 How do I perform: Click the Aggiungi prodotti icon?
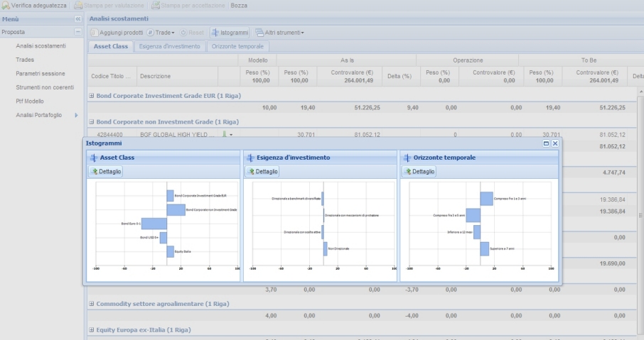[94, 33]
